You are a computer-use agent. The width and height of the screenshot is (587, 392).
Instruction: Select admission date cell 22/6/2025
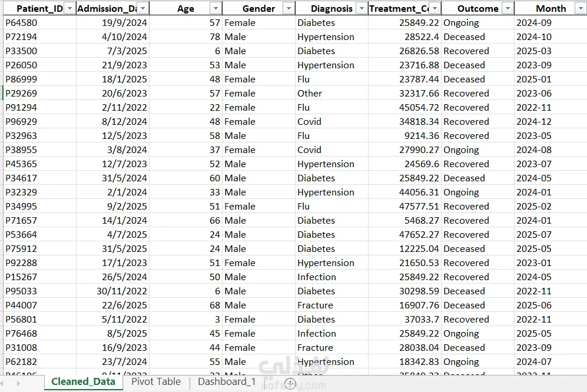(112, 305)
